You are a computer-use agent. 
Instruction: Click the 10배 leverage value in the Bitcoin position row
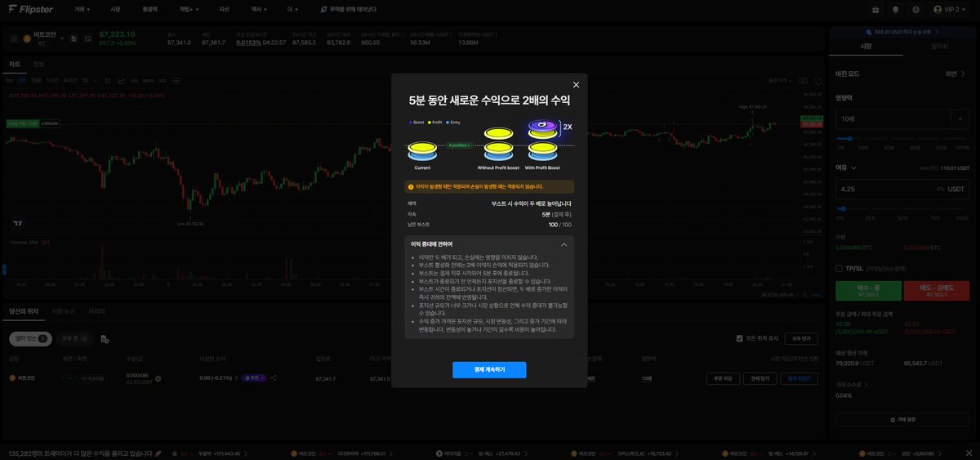click(x=646, y=379)
